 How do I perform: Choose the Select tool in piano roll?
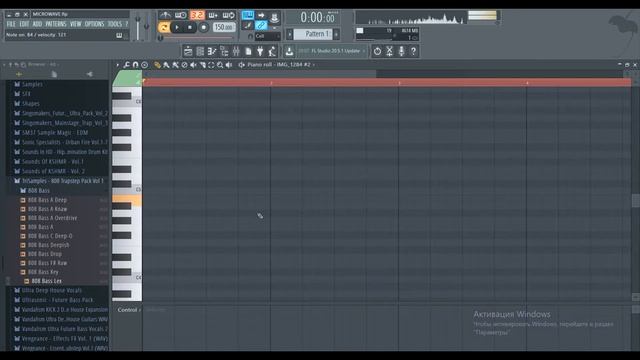[x=211, y=65]
